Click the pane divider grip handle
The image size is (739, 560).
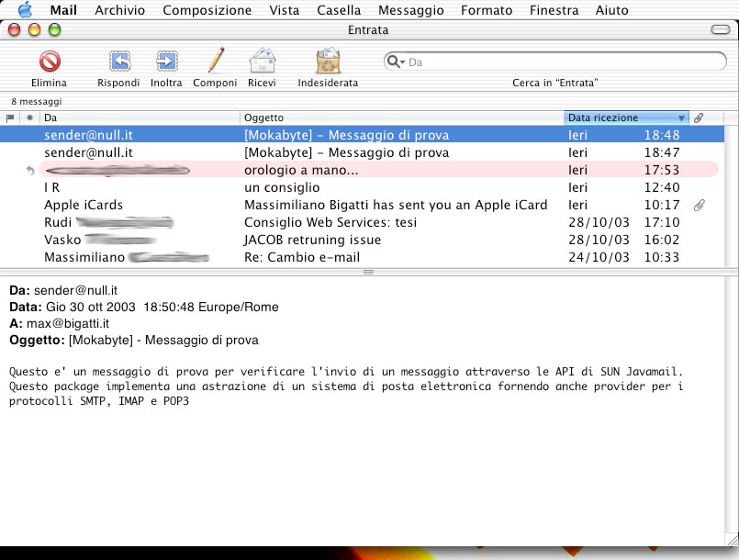tap(368, 272)
